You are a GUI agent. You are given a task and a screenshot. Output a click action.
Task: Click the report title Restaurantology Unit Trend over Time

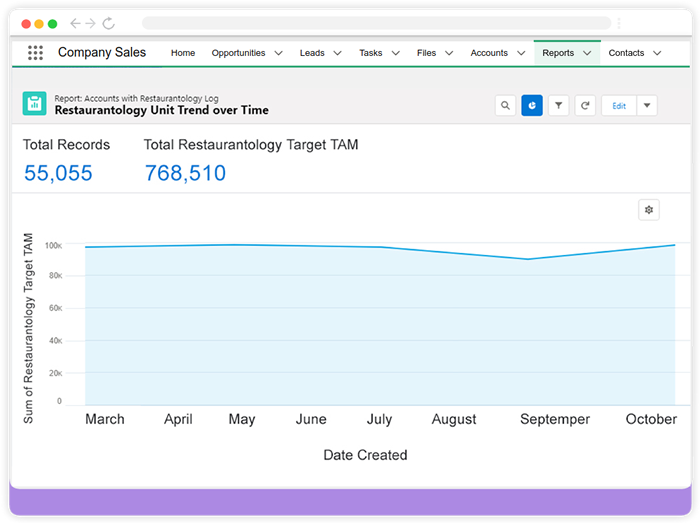coord(162,110)
